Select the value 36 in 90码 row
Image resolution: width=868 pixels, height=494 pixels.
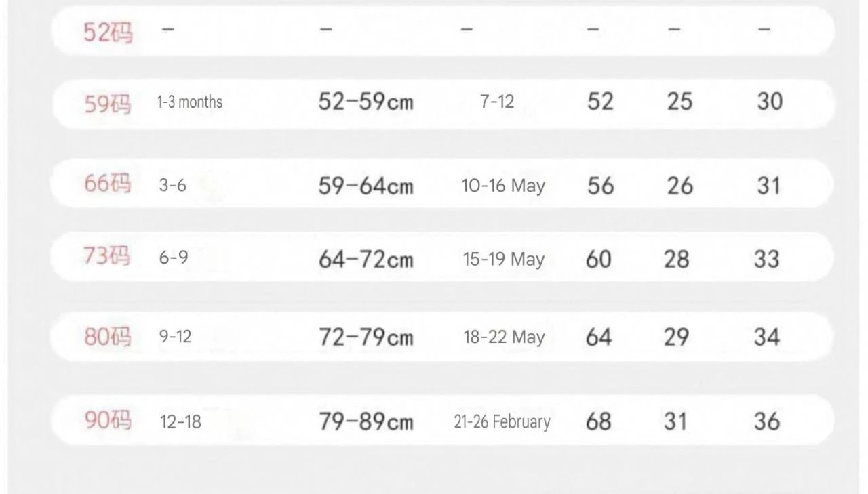767,421
